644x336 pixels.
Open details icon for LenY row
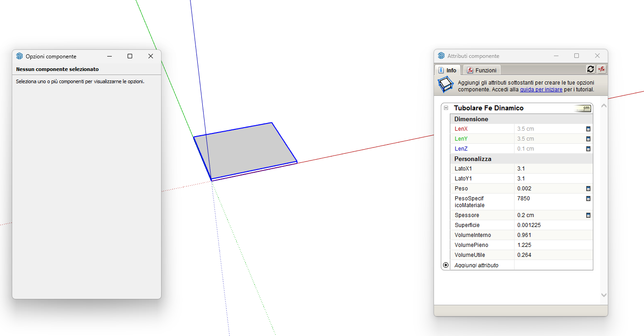point(588,139)
